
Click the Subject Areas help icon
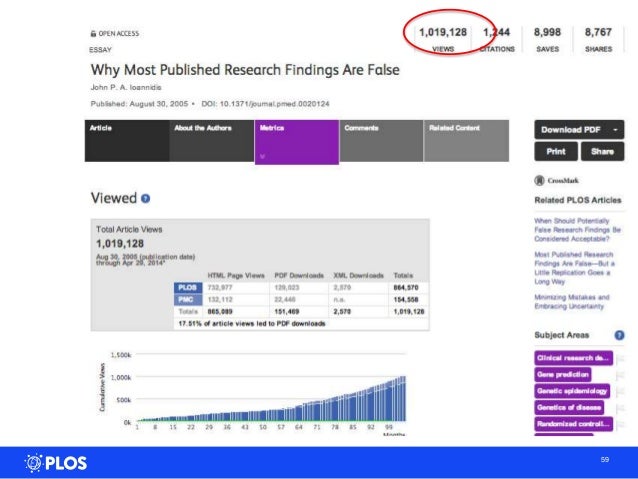pos(619,335)
